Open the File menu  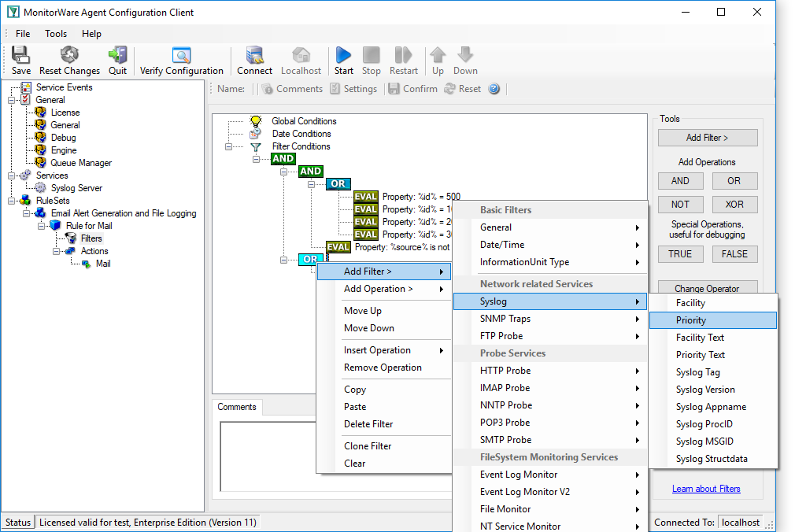tap(23, 34)
